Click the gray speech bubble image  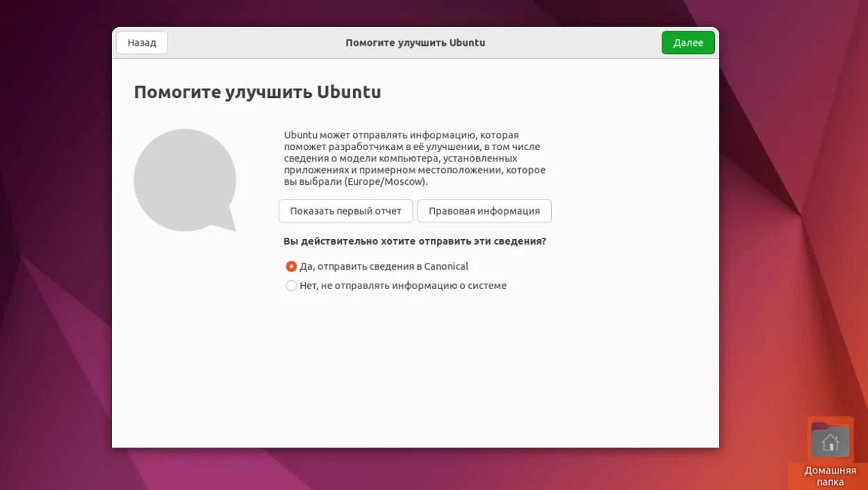(x=185, y=180)
